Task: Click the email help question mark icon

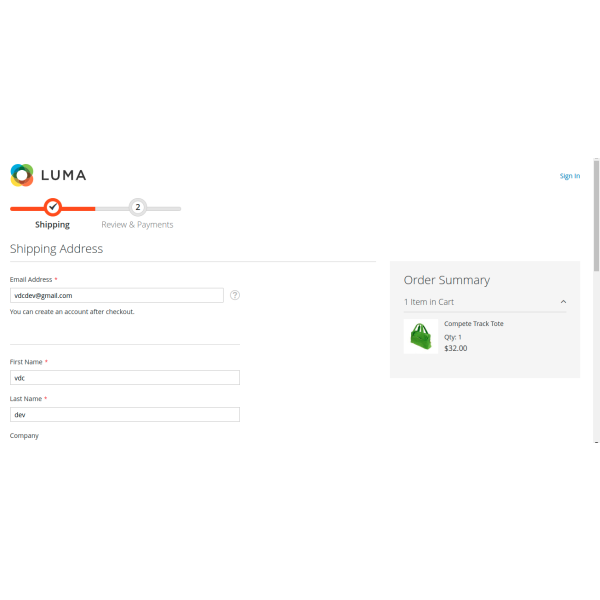Action: [235, 295]
